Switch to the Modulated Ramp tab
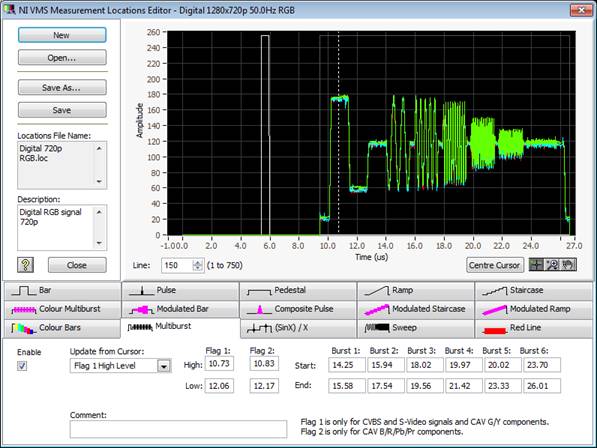The width and height of the screenshot is (597, 448). click(533, 309)
